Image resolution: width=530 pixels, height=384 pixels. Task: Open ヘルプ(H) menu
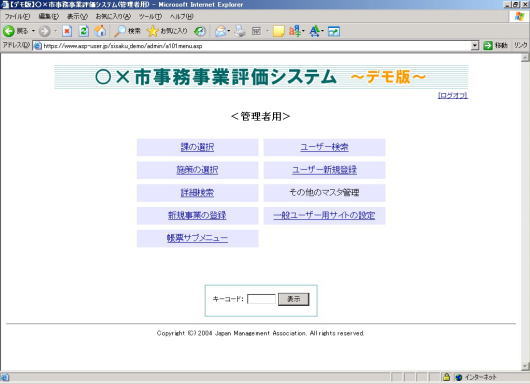click(x=182, y=16)
